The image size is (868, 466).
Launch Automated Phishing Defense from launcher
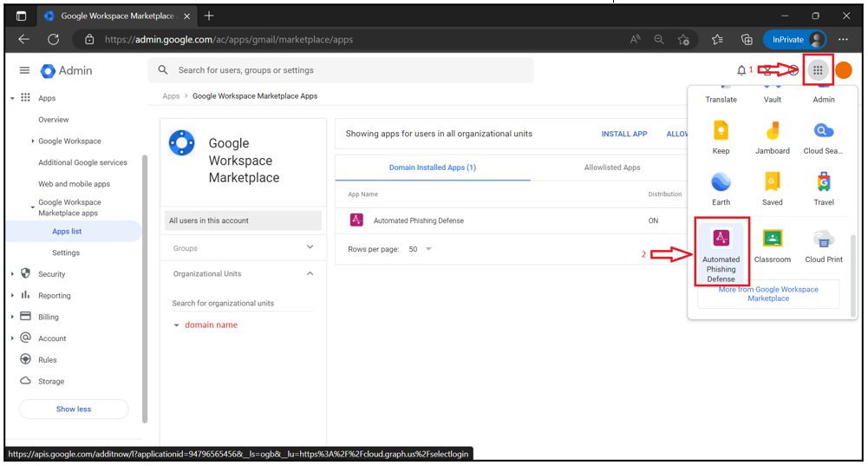pos(721,254)
